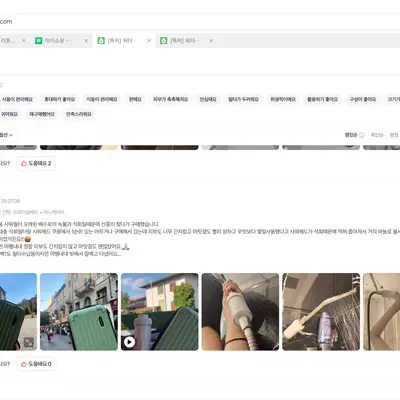400x400 pixels.
Task: Filter reviews by '구성이 좋아요' tag
Action: pos(363,99)
